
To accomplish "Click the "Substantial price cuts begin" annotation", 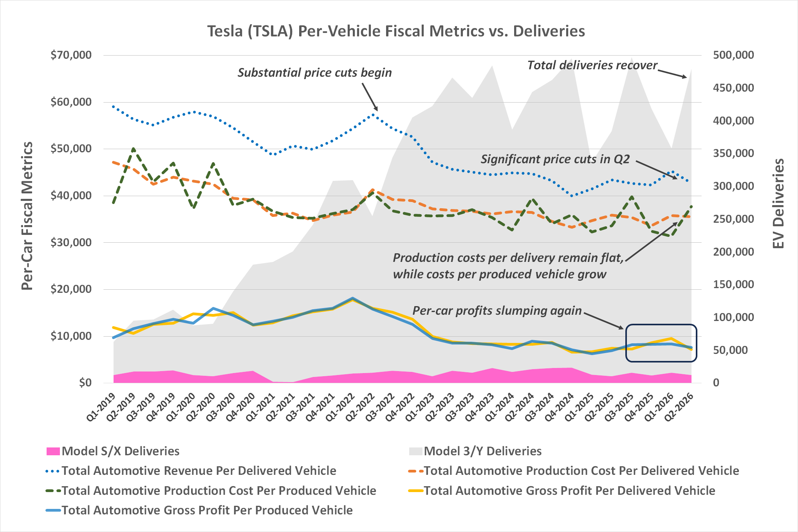I will pos(315,73).
